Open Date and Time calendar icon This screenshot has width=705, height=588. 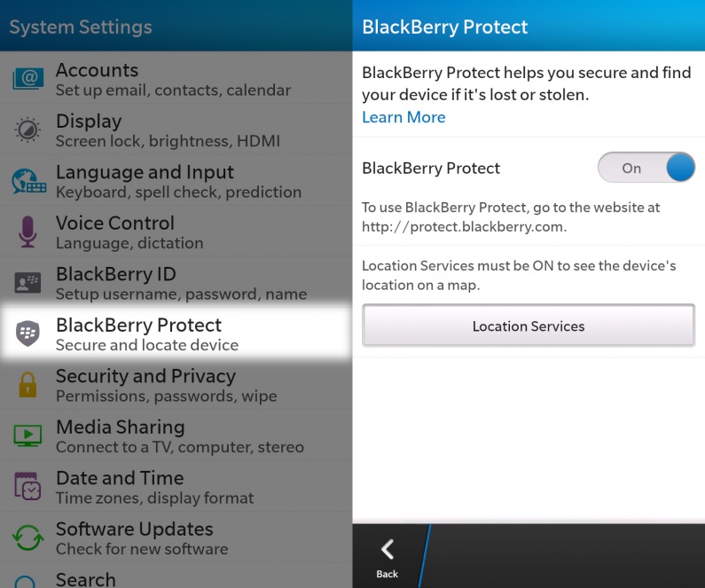27,486
